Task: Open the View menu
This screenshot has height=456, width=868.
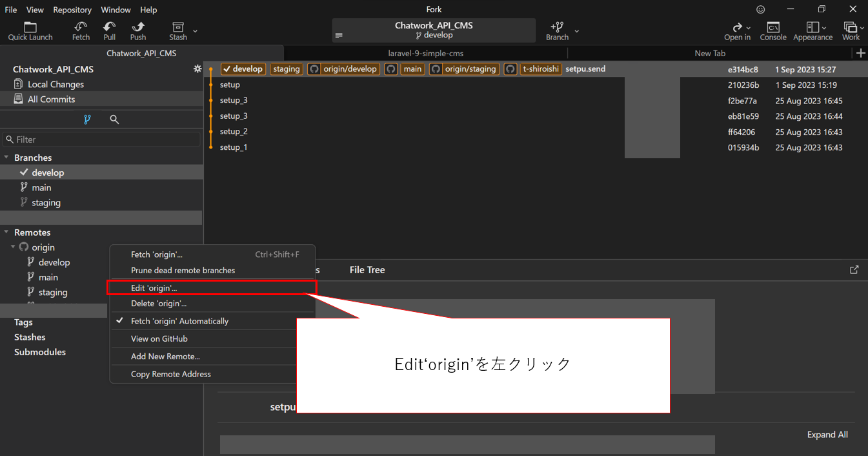Action: (35, 10)
